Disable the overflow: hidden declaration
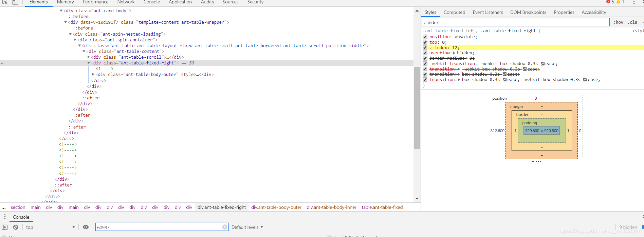Image resolution: width=644 pixels, height=237 pixels. point(425,53)
